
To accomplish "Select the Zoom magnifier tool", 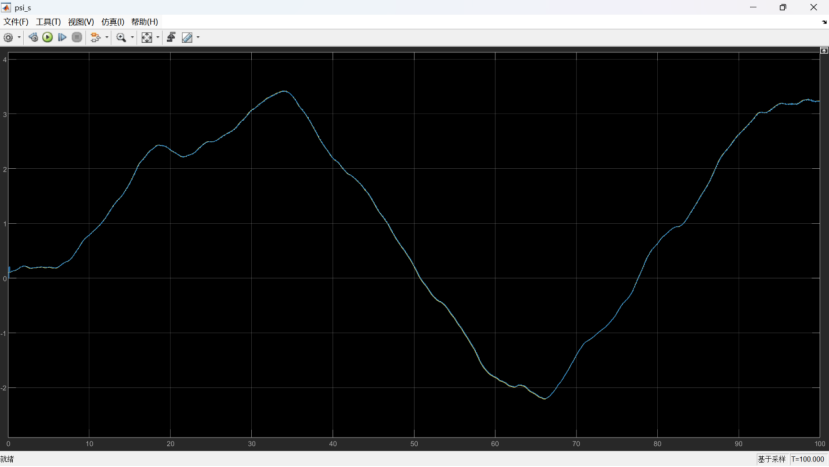I will click(x=121, y=37).
